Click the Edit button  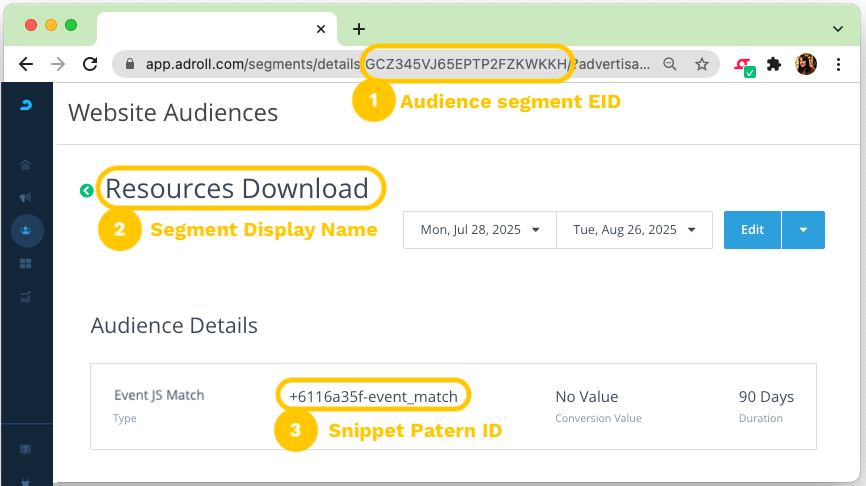pyautogui.click(x=752, y=230)
